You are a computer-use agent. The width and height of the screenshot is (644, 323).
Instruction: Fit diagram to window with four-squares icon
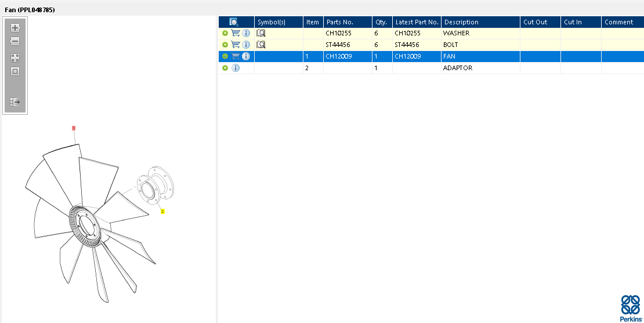[x=15, y=58]
